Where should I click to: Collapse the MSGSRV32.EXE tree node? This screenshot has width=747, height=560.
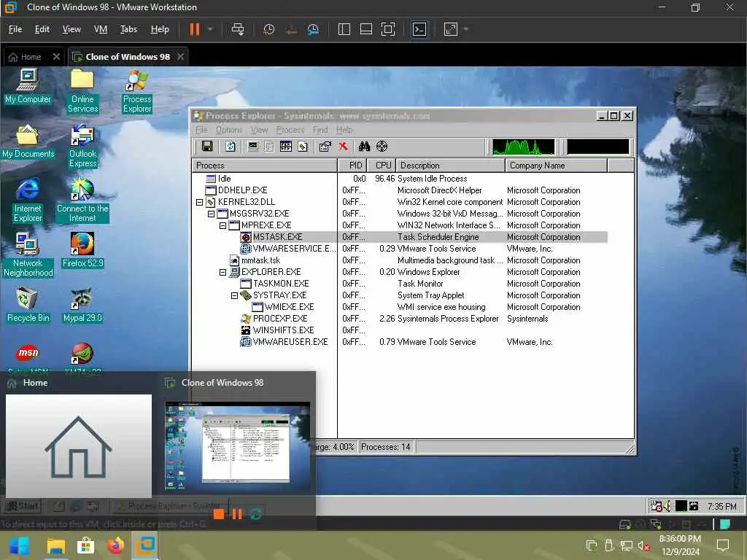click(211, 214)
